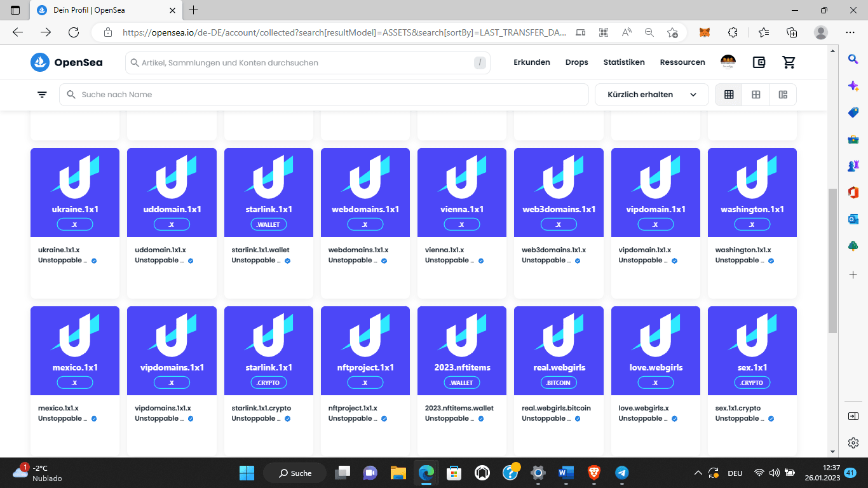Switch to the large grid view
This screenshot has height=488, width=868.
[x=756, y=95]
